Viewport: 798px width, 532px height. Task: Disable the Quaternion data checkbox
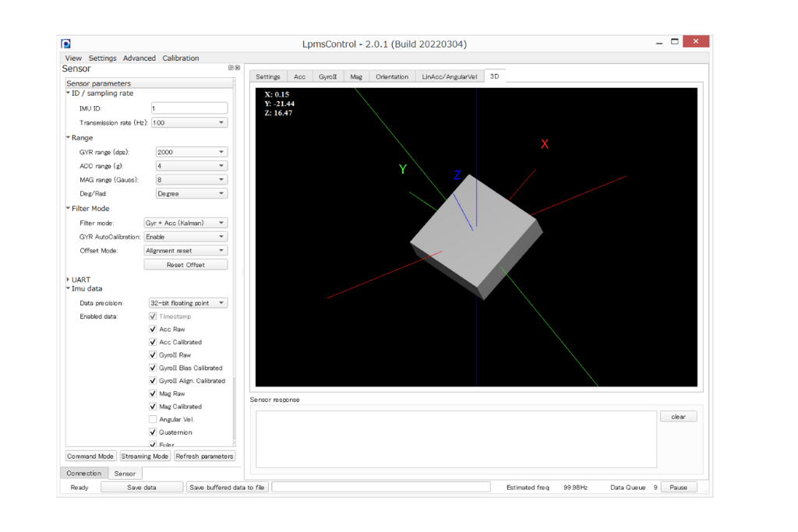point(153,432)
